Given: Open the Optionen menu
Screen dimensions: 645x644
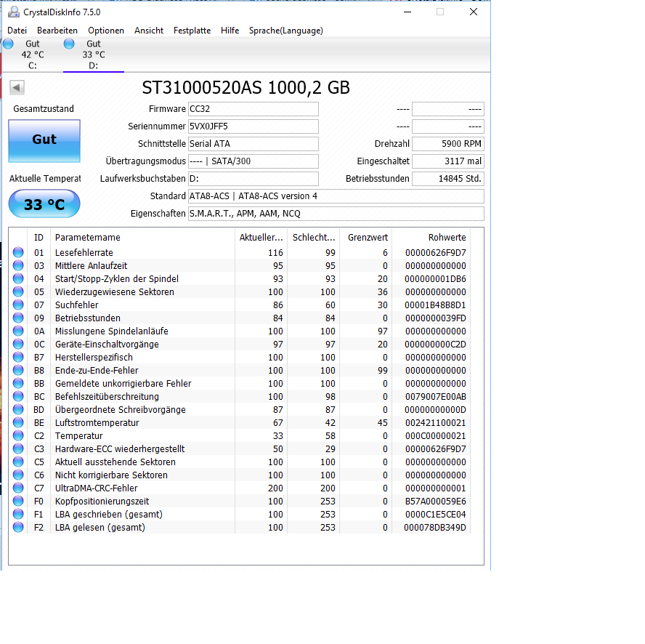Looking at the screenshot, I should click(x=106, y=31).
